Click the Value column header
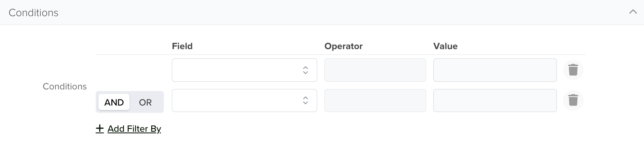Viewport: 644px width, 145px height. pos(445,46)
